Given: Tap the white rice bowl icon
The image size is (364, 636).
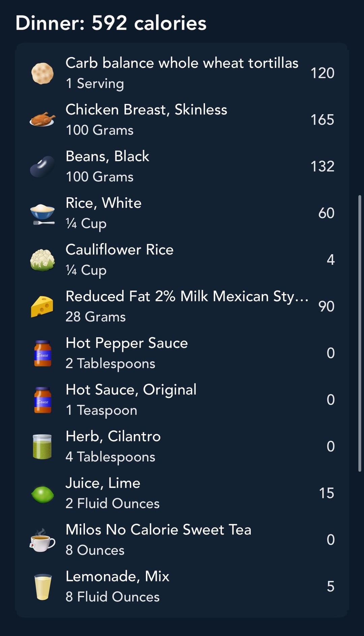Looking at the screenshot, I should click(42, 214).
